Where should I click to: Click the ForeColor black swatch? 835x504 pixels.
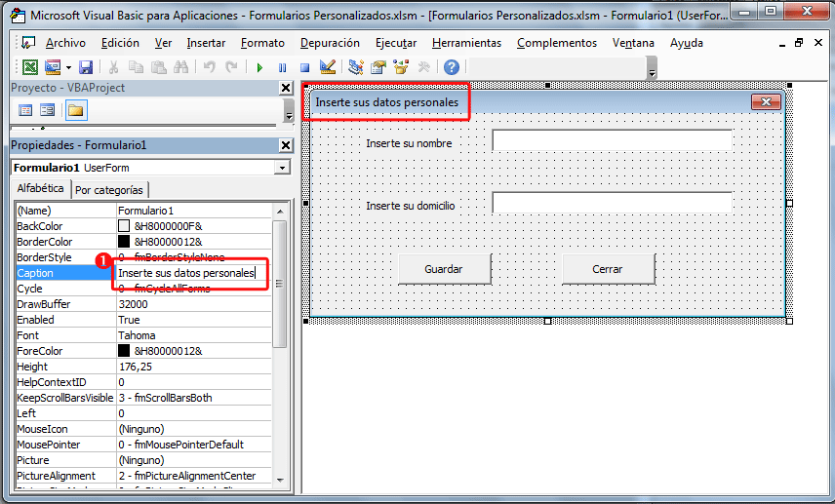tap(124, 351)
